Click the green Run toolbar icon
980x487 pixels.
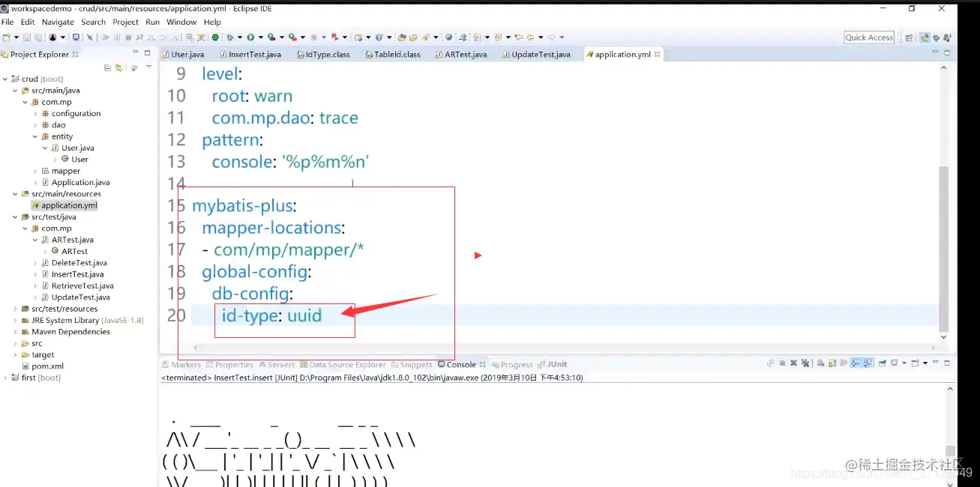pos(250,37)
